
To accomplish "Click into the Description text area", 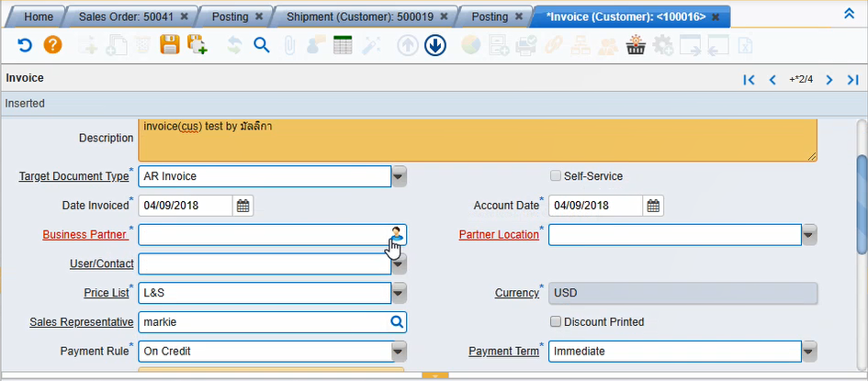I will 478,140.
